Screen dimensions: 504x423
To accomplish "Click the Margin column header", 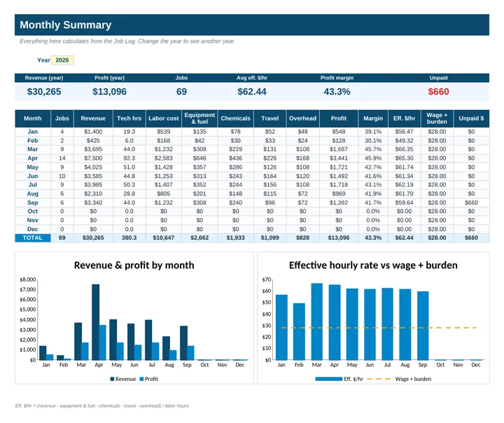I will [373, 118].
